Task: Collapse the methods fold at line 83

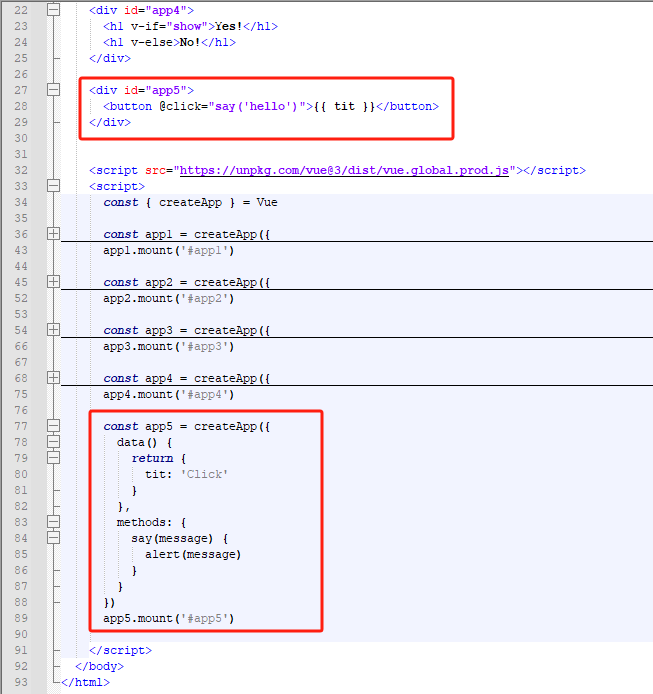Action: 54,522
